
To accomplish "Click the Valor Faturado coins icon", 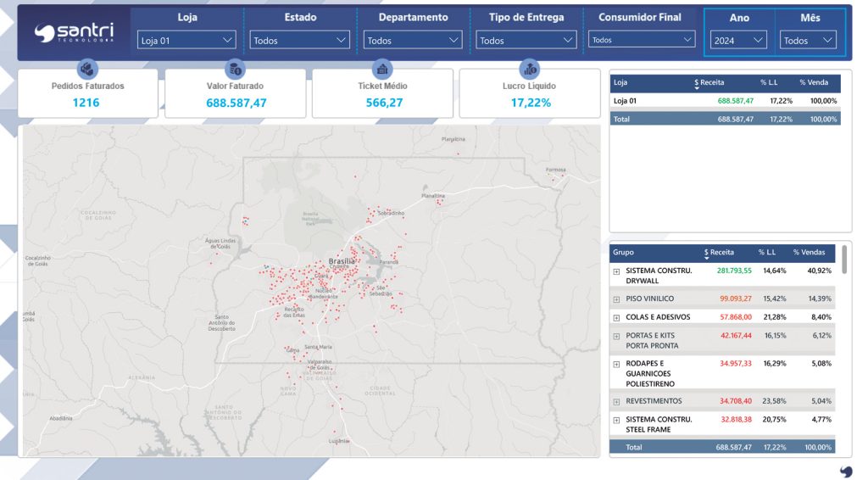I will pyautogui.click(x=235, y=70).
